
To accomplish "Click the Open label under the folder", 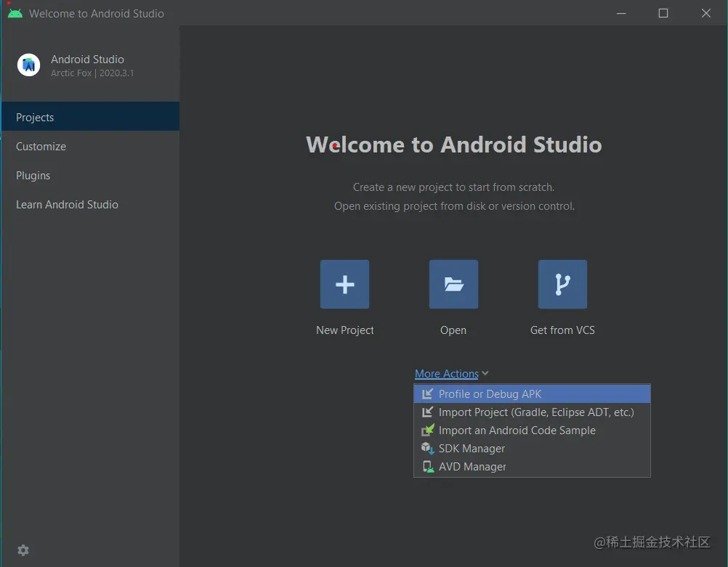I will tap(453, 330).
